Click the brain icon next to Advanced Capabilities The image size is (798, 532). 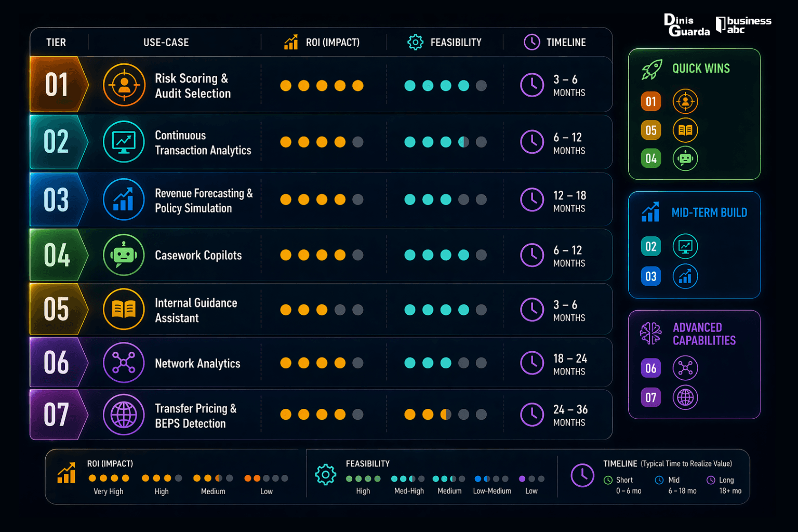(650, 334)
